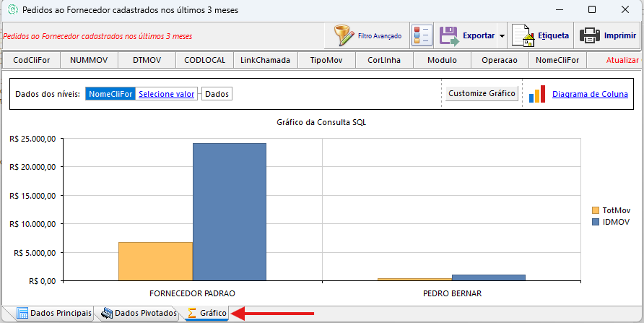
Task: Click the Atualizar button
Action: tap(622, 61)
